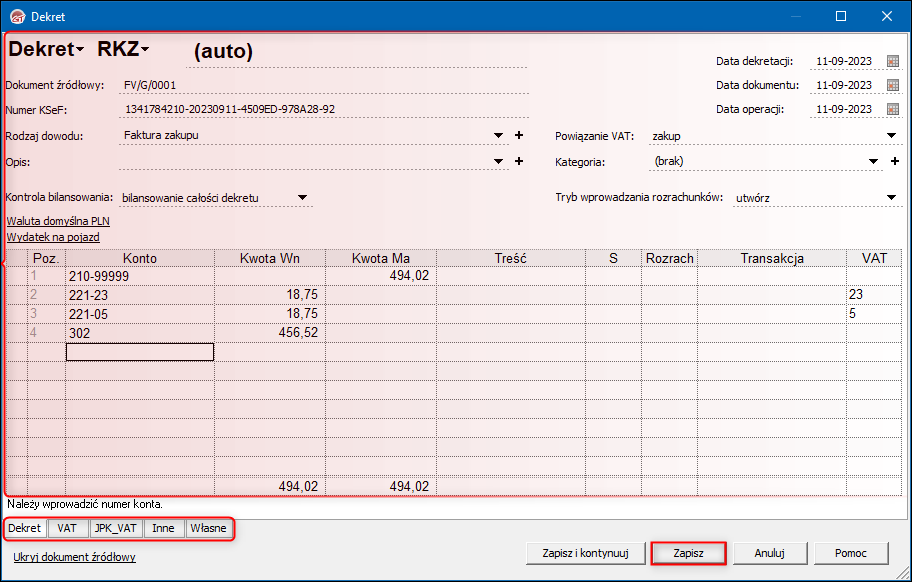Switch to the VAT tab

click(x=67, y=528)
